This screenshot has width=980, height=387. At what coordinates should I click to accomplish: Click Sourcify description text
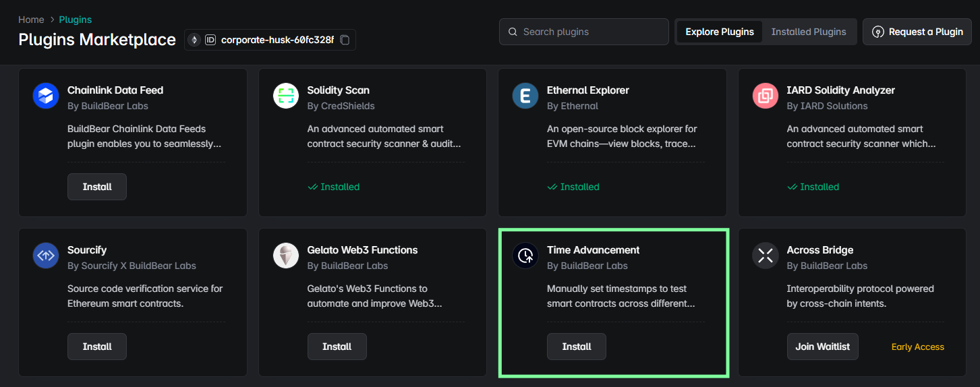coord(145,296)
